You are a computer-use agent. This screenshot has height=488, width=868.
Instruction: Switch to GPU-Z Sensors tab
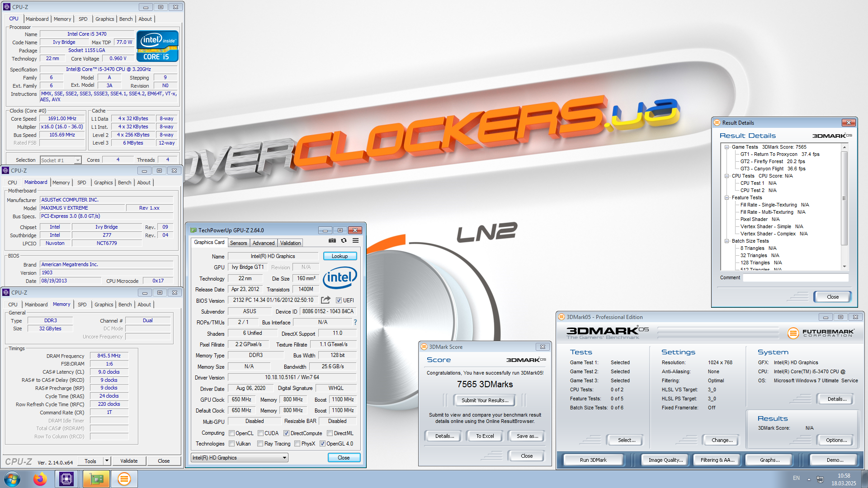coord(239,243)
